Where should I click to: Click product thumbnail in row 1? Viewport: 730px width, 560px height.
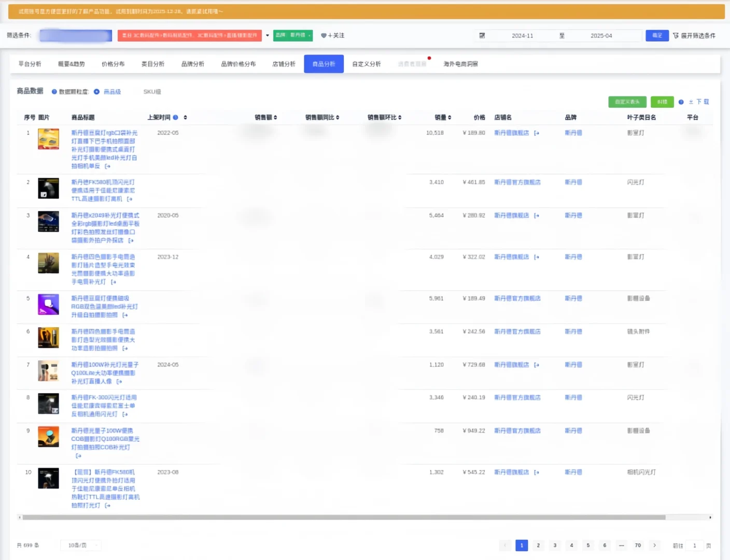(x=48, y=139)
